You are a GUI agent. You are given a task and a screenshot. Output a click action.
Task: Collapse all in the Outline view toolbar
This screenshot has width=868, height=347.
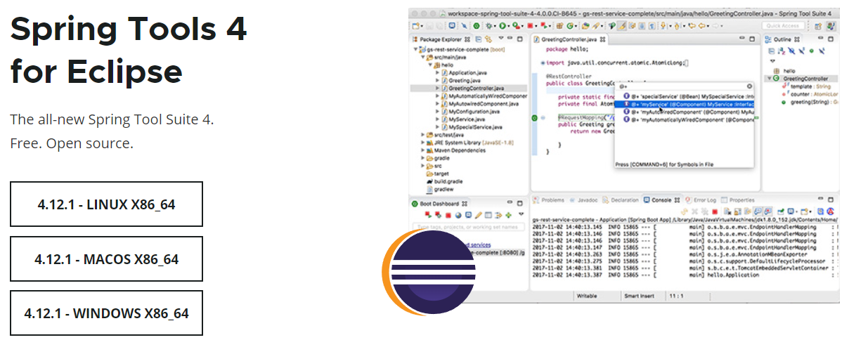point(771,51)
